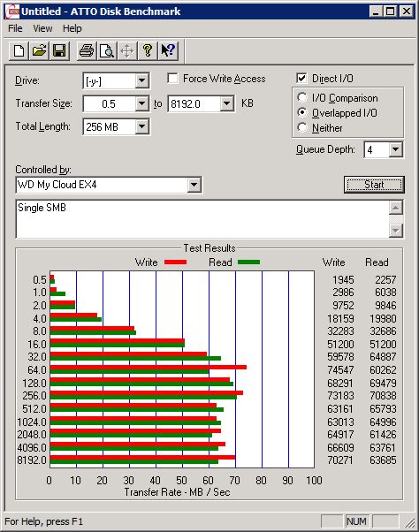The image size is (419, 532).
Task: Click the New document toolbar icon
Action: coord(19,51)
